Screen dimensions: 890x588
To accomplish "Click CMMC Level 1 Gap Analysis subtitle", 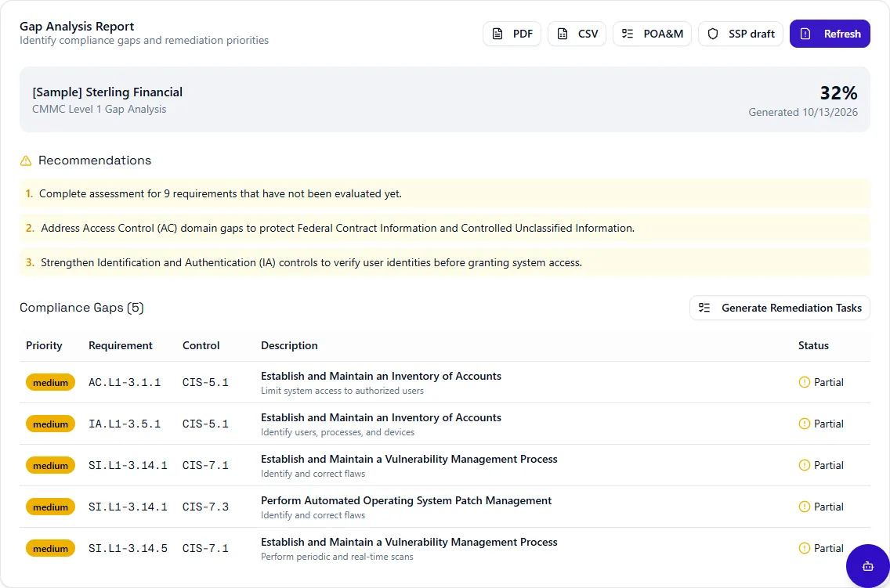I will 99,110.
